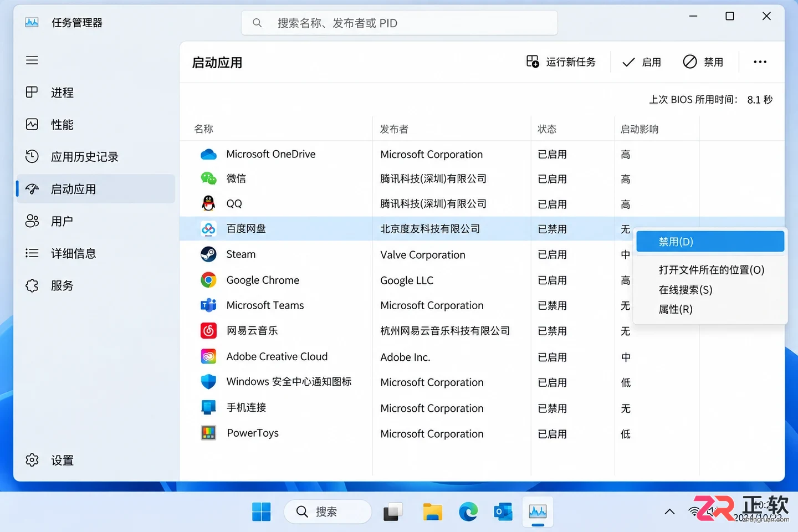
Task: Choose 禁用(D) in context menu
Action: click(x=710, y=242)
